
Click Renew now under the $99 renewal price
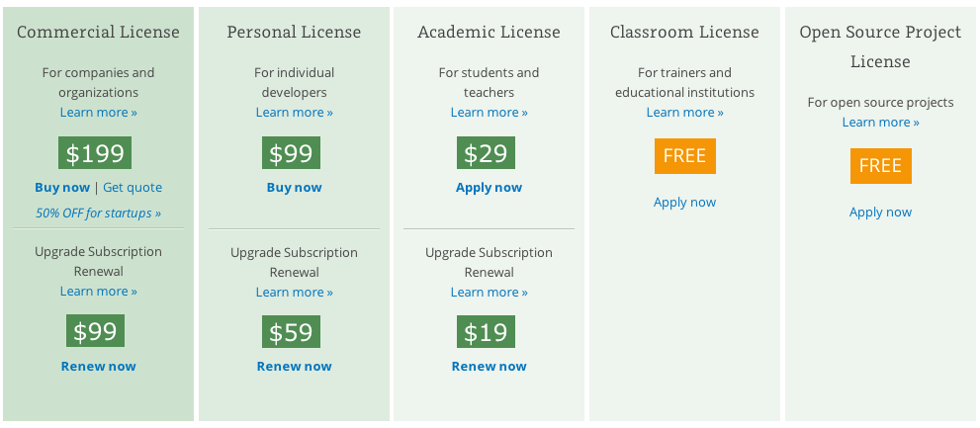[98, 366]
